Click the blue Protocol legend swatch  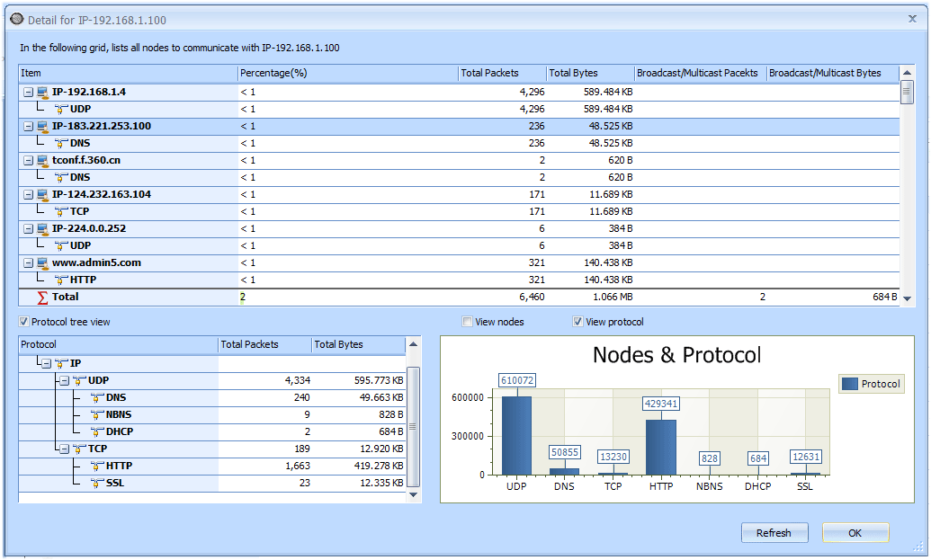850,384
